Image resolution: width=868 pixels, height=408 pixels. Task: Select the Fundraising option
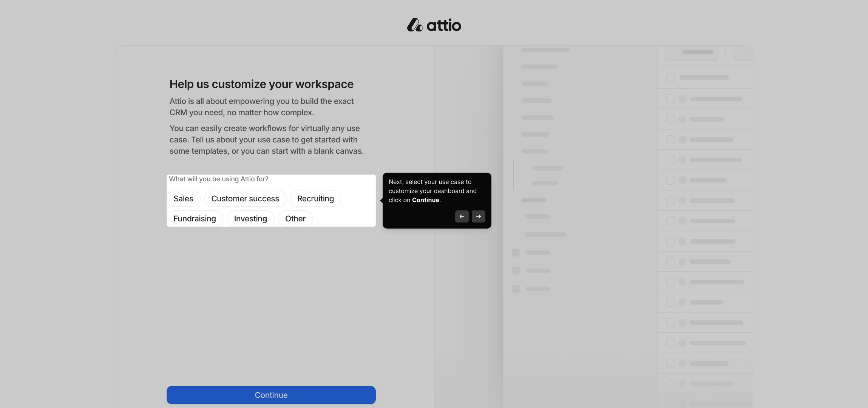195,219
